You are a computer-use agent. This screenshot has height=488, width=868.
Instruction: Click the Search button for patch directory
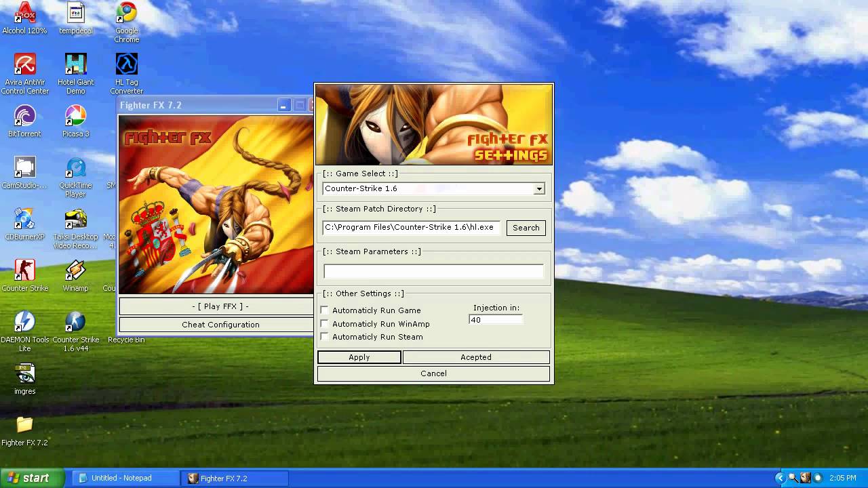[526, 228]
